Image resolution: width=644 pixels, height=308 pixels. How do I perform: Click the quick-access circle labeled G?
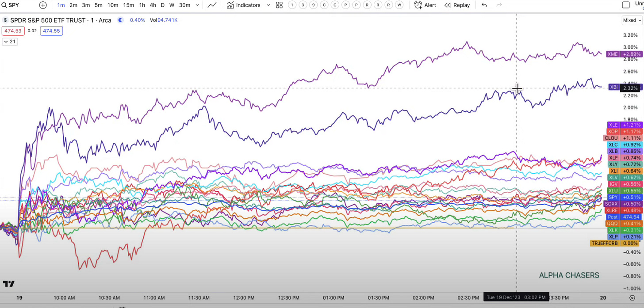335,5
